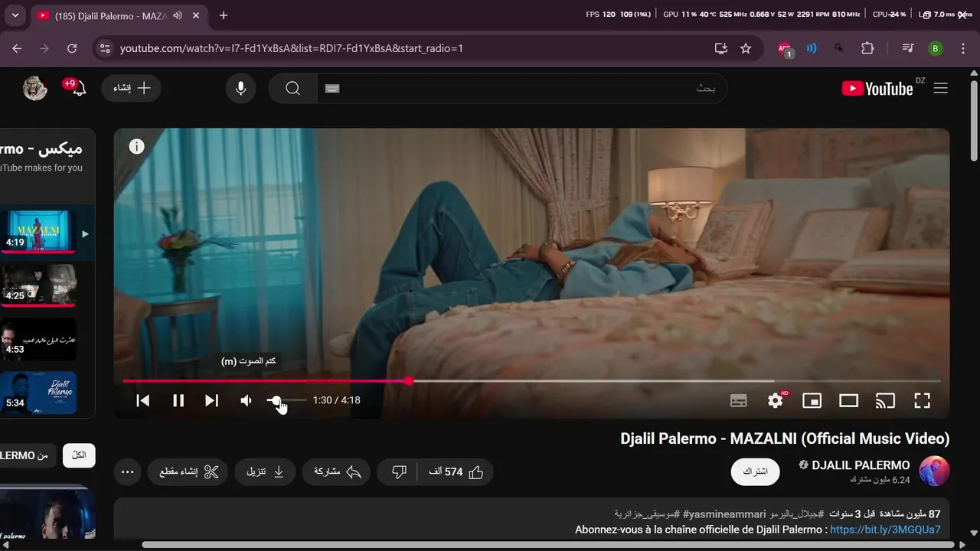Open the account avatar menu
980x551 pixels.
pos(35,88)
